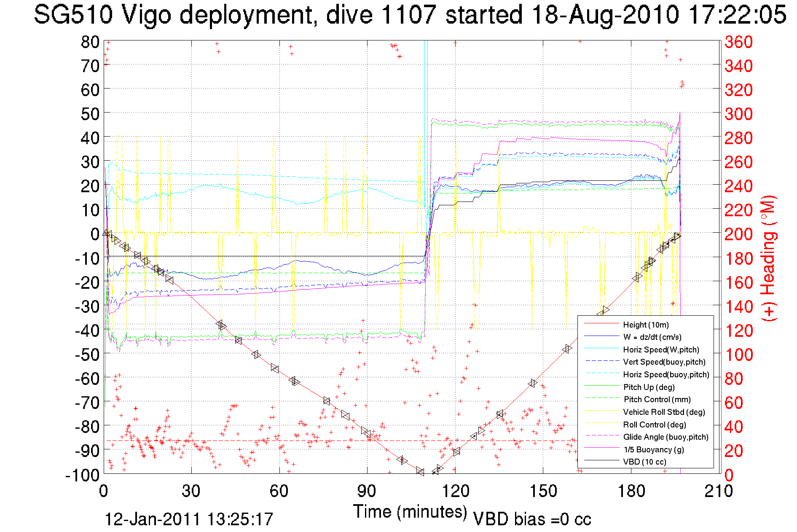797x532 pixels.
Task: Click the SG510 Vigo deployment plot title
Action: (410, 15)
